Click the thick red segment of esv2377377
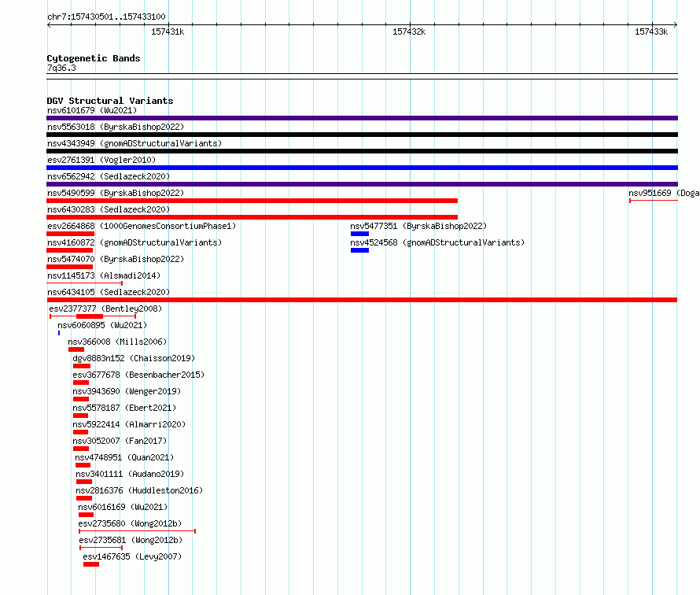This screenshot has width=700, height=595. [90, 316]
